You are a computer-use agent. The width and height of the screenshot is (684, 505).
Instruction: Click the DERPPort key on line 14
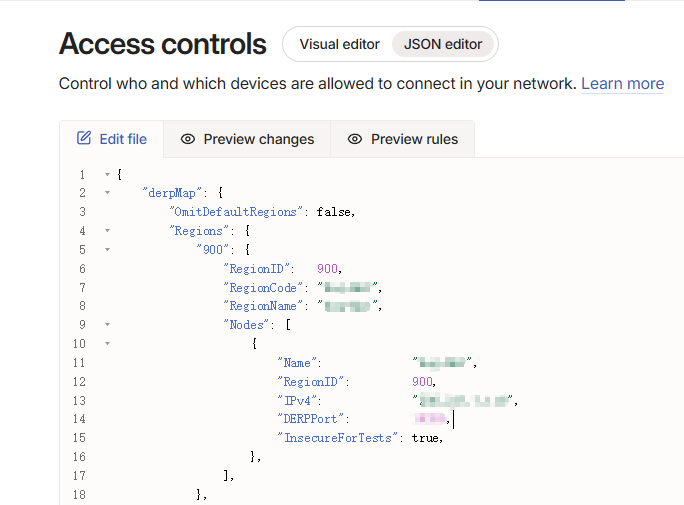pyautogui.click(x=313, y=419)
